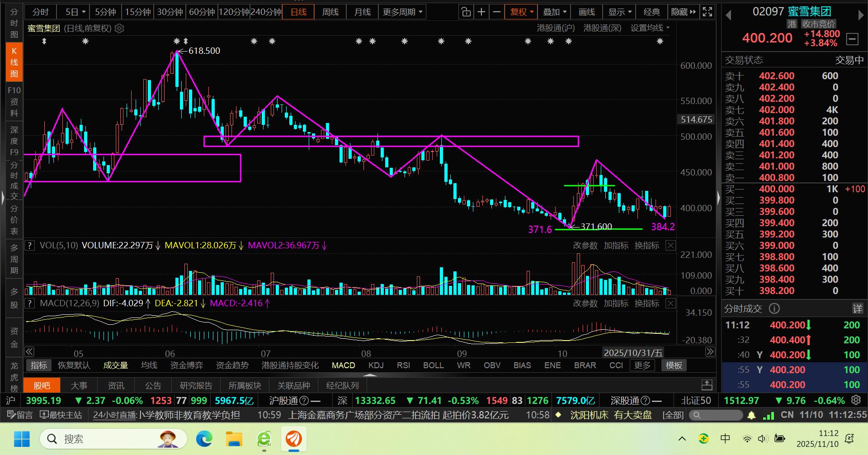Open 复权 adjustment dropdown
The height and width of the screenshot is (455, 868).
coord(522,12)
